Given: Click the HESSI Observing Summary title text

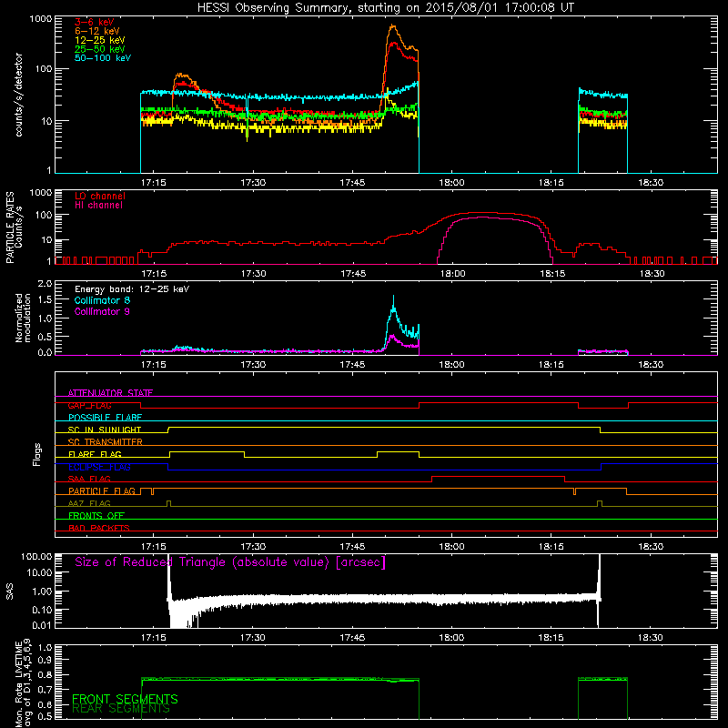Looking at the screenshot, I should pyautogui.click(x=385, y=8).
